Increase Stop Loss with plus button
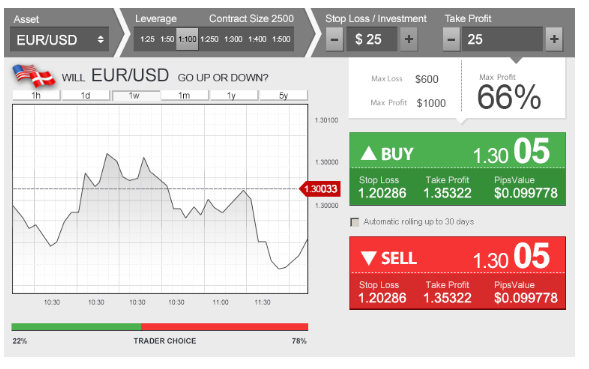This screenshot has height=369, width=589. [x=409, y=39]
